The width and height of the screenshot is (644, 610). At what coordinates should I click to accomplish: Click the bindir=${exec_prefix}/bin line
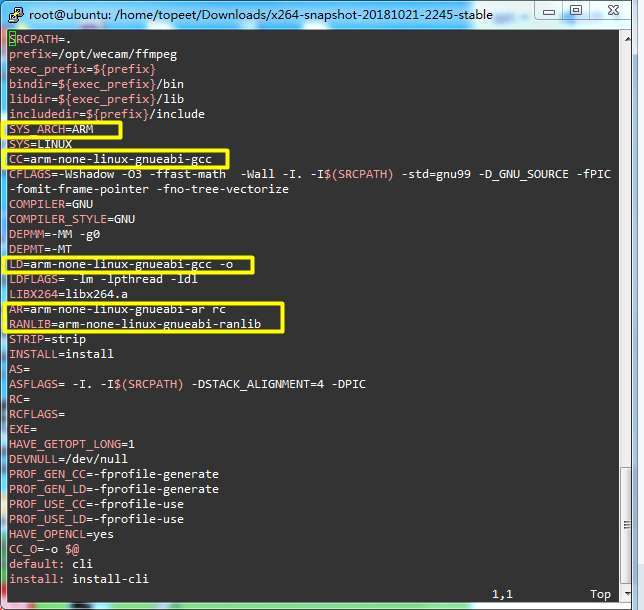coord(97,84)
